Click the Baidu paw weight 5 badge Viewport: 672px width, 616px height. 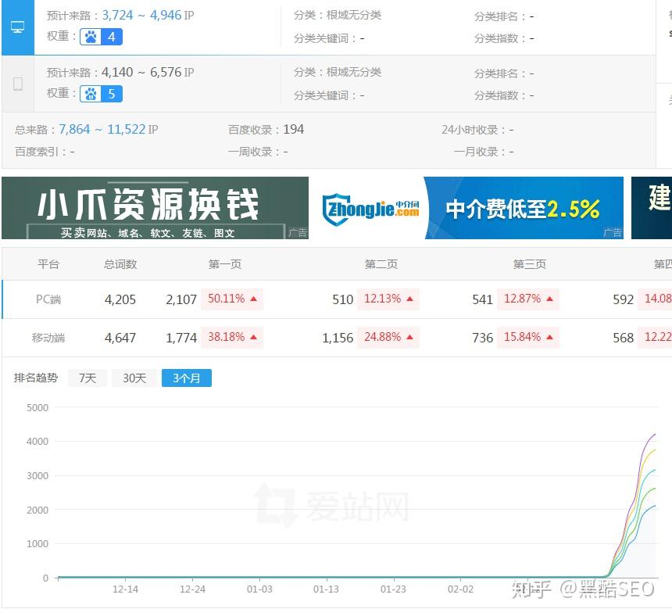[x=101, y=94]
